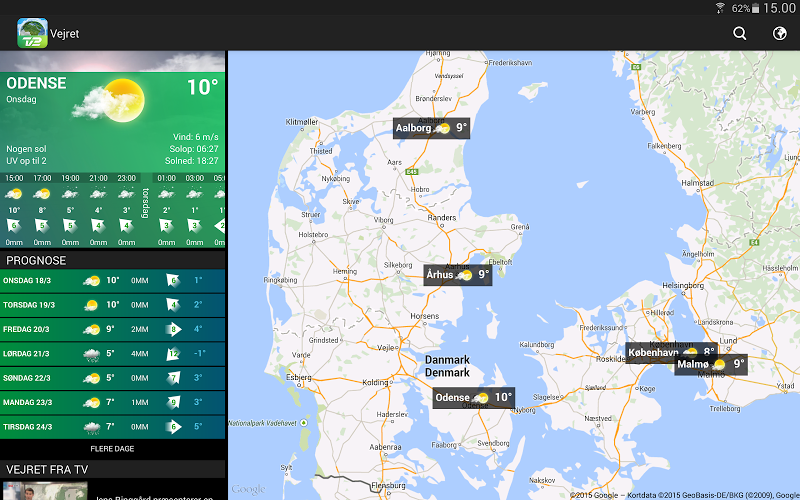The image size is (800, 500).
Task: Tap the weather icon for Mandag 23/3
Action: click(92, 403)
